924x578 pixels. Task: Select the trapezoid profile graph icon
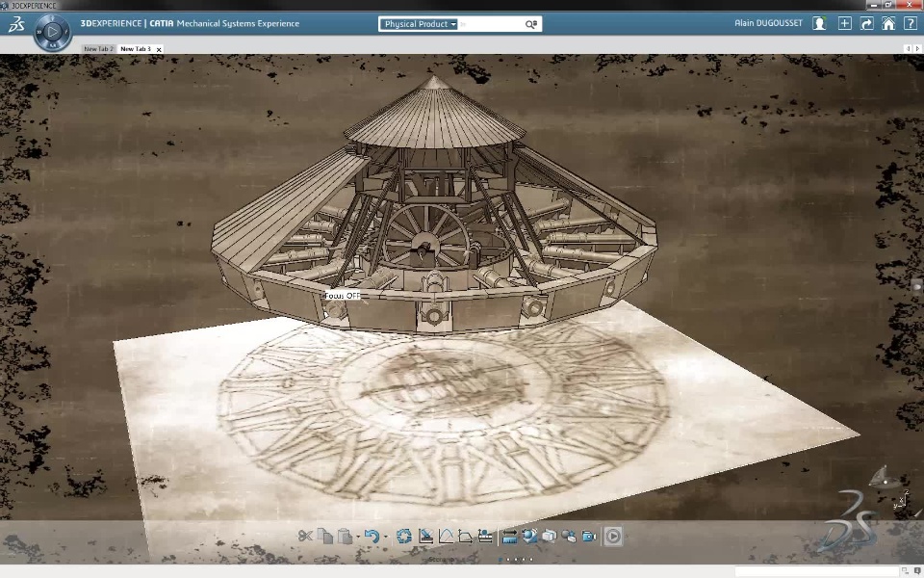click(465, 536)
